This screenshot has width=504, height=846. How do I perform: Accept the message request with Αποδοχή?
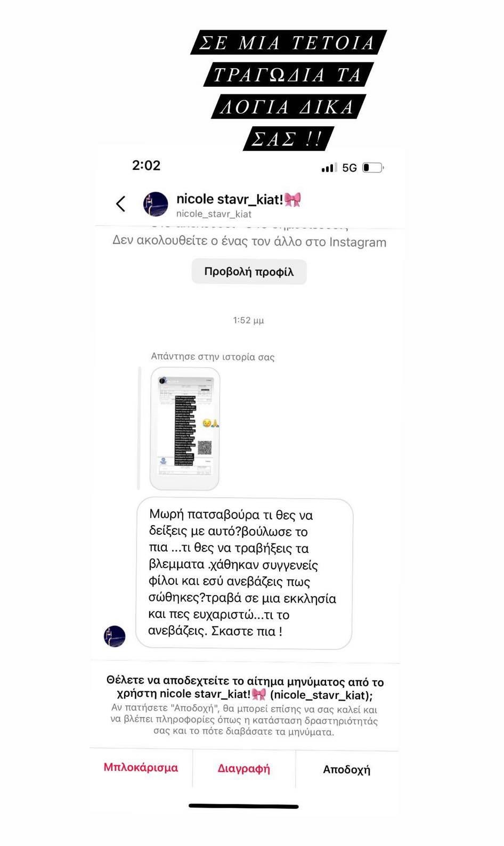pyautogui.click(x=346, y=769)
